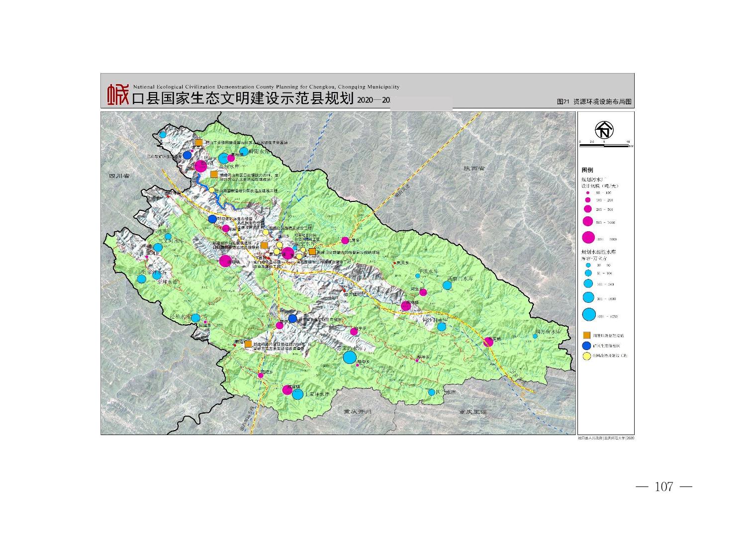Click the large magenta circle at 巴山镇
The image size is (756, 534).
click(200, 166)
